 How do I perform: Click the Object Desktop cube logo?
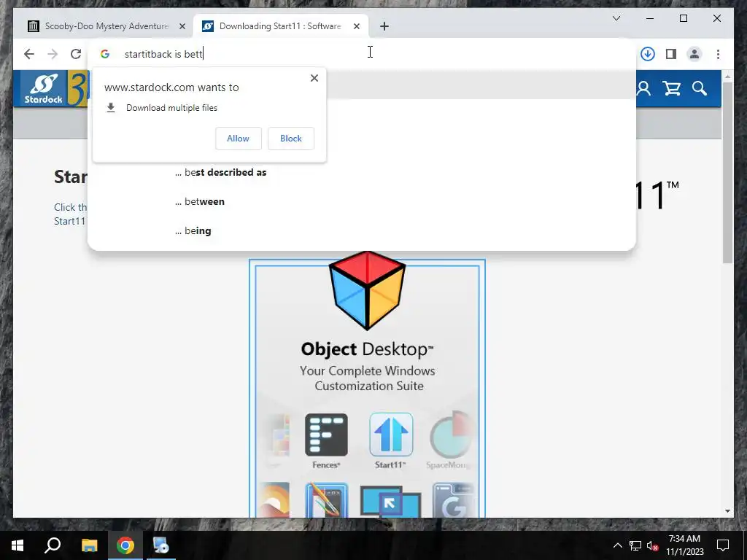coord(367,290)
